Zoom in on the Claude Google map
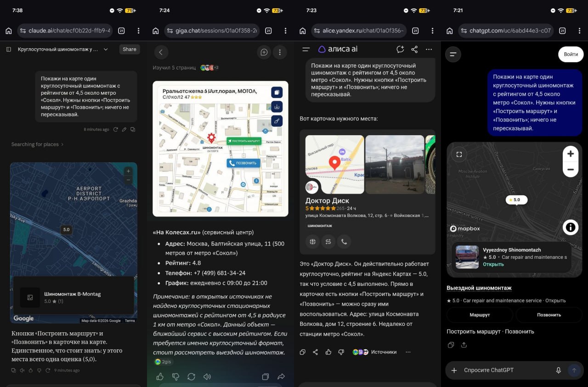This screenshot has height=387, width=588. click(128, 171)
